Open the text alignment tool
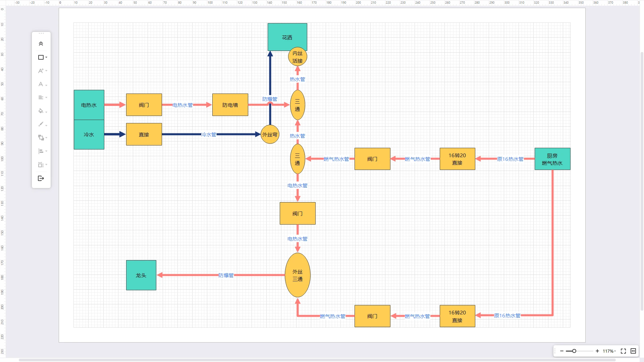The image size is (644, 362). 41,98
